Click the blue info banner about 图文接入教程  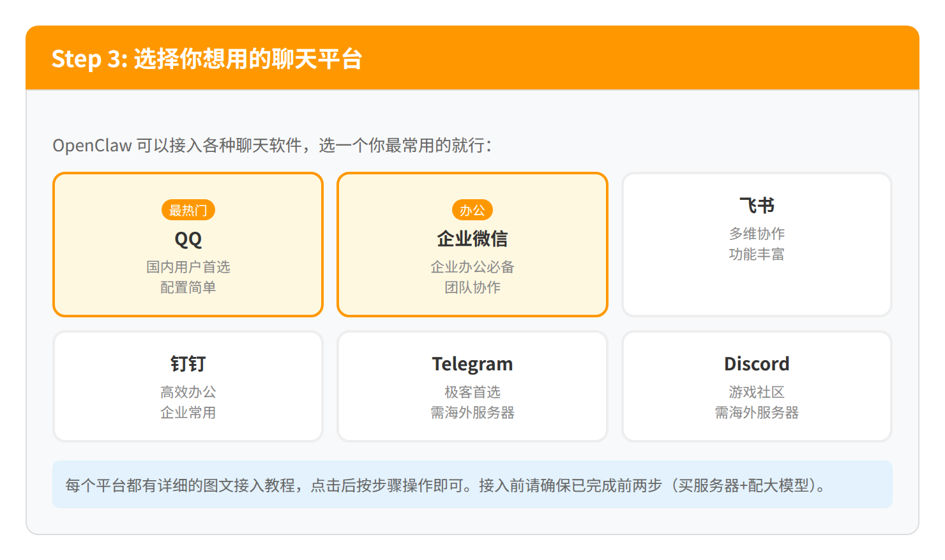tap(472, 485)
